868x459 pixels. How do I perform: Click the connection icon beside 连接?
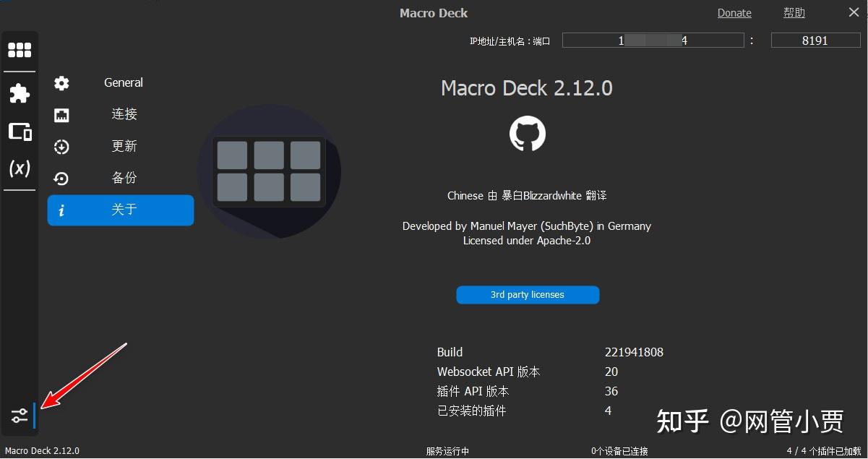(x=61, y=115)
